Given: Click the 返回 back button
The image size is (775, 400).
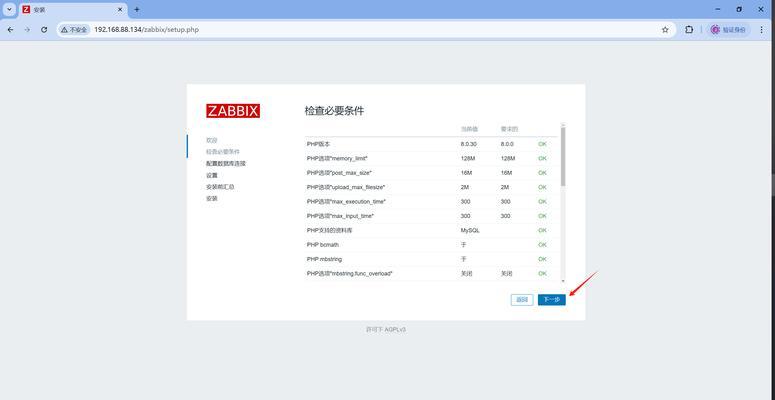Looking at the screenshot, I should 522,300.
